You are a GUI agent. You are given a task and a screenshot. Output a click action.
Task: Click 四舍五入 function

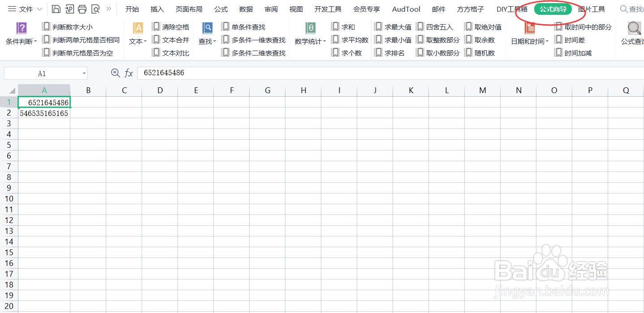(435, 27)
